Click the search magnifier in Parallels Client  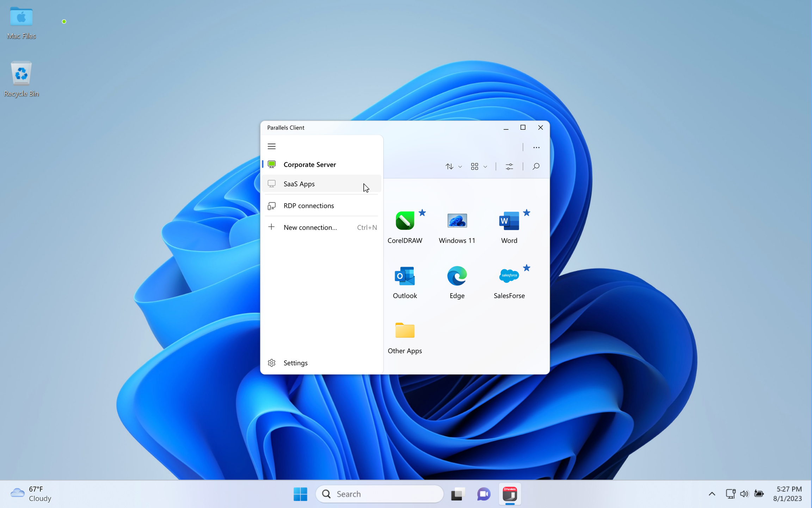tap(536, 167)
